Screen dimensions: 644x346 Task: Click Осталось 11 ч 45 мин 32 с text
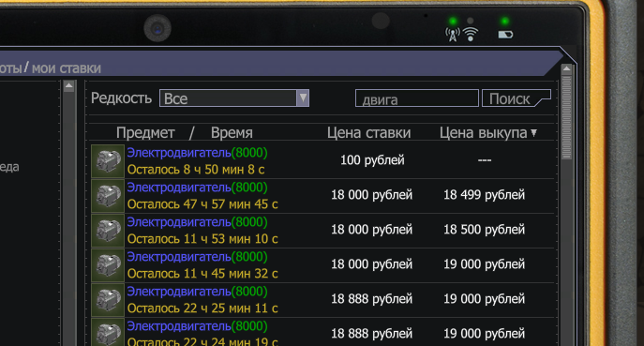202,273
